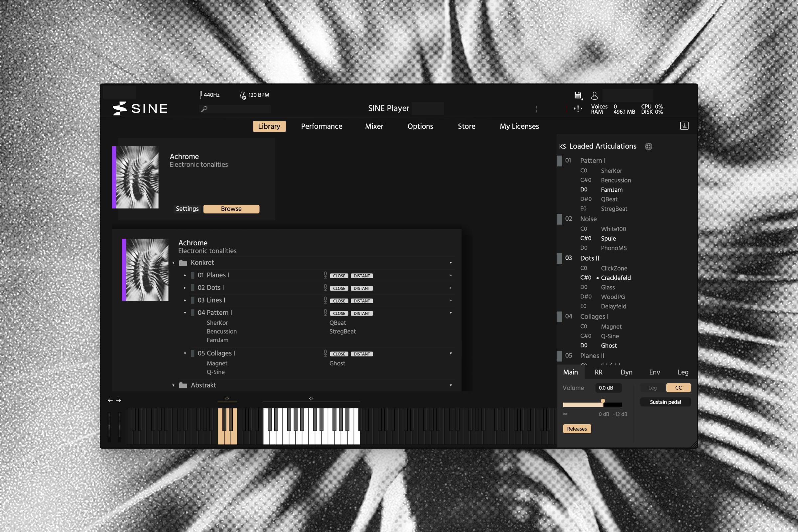Open the Store tab

[466, 126]
